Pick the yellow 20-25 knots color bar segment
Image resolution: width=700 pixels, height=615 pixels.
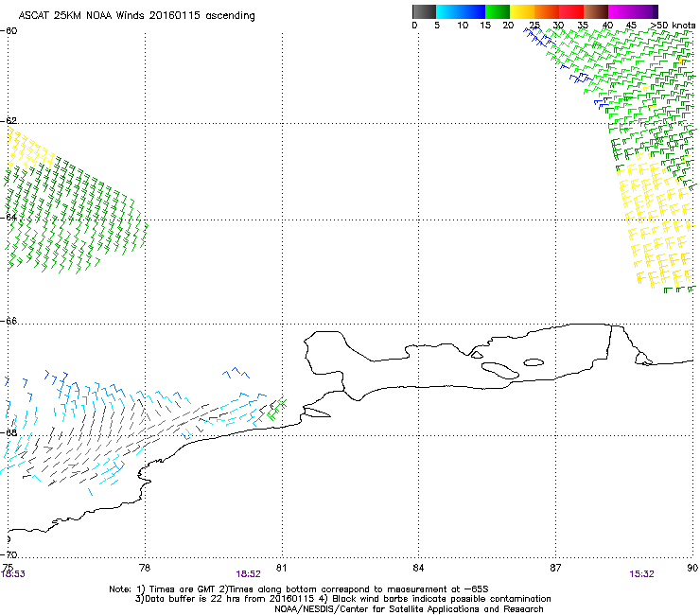coord(522,11)
